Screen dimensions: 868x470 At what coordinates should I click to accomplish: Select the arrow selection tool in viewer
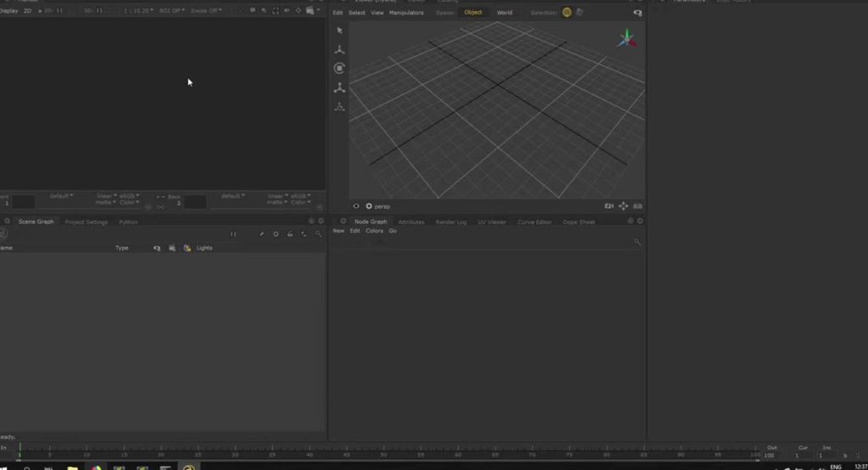(x=339, y=31)
